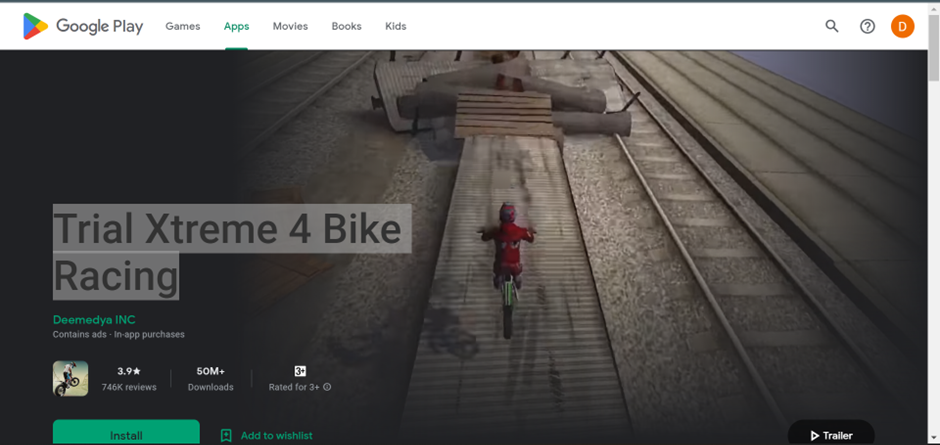Click the Trial Xtreme app icon thumbnail
This screenshot has width=940, height=445.
71,379
